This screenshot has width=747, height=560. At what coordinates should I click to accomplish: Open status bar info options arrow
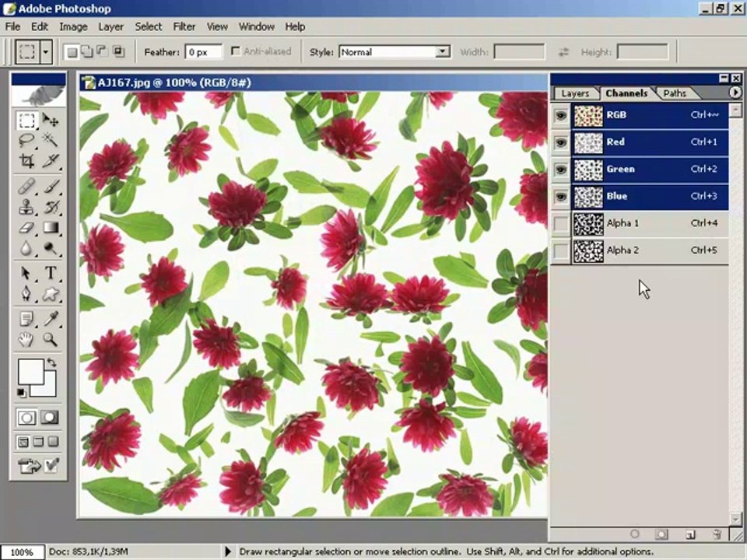click(x=228, y=551)
